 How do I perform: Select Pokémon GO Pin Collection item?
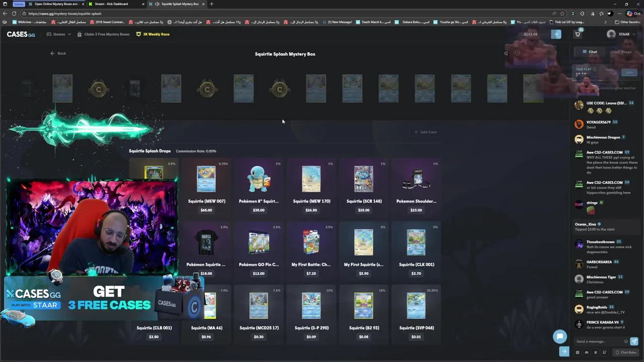(259, 251)
